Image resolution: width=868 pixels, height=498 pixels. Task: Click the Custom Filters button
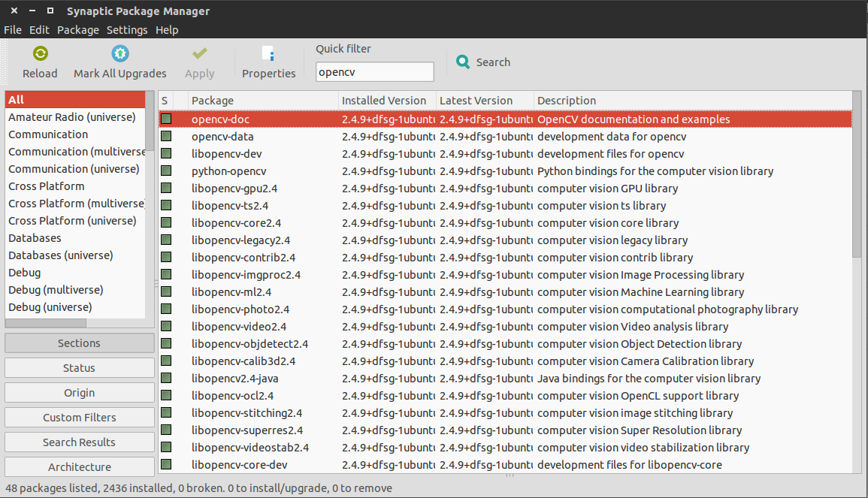click(80, 418)
